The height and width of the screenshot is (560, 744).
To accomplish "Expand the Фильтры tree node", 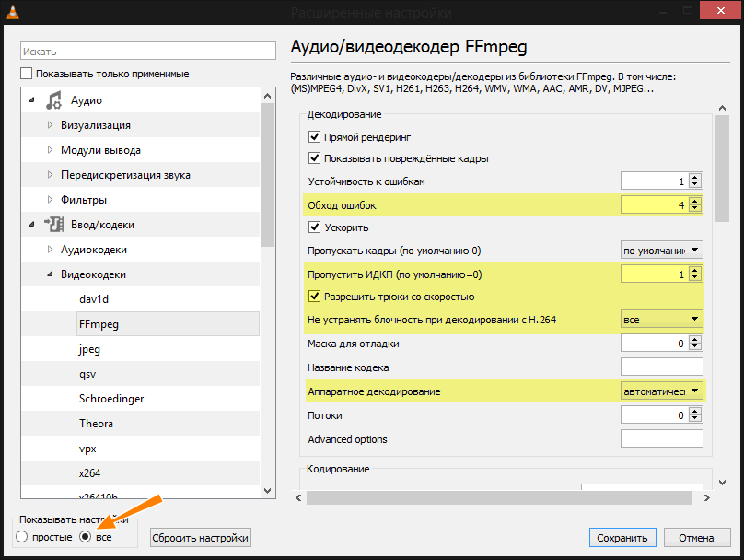I will (x=50, y=199).
